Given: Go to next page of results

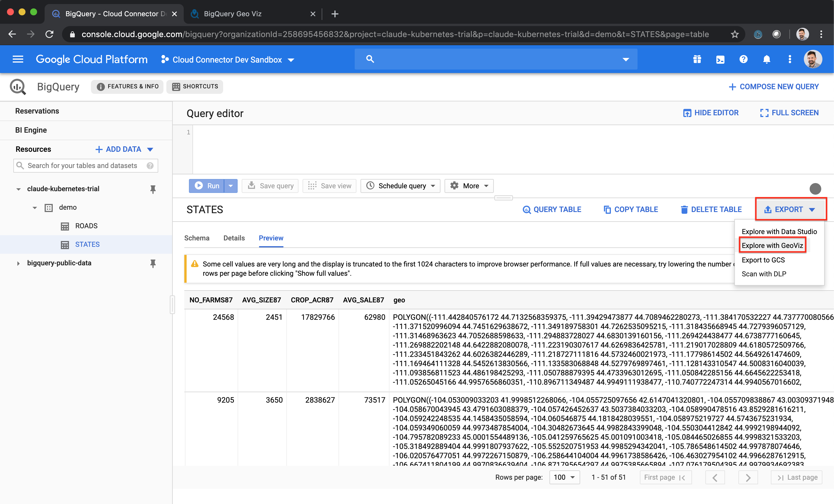Looking at the screenshot, I should [748, 477].
